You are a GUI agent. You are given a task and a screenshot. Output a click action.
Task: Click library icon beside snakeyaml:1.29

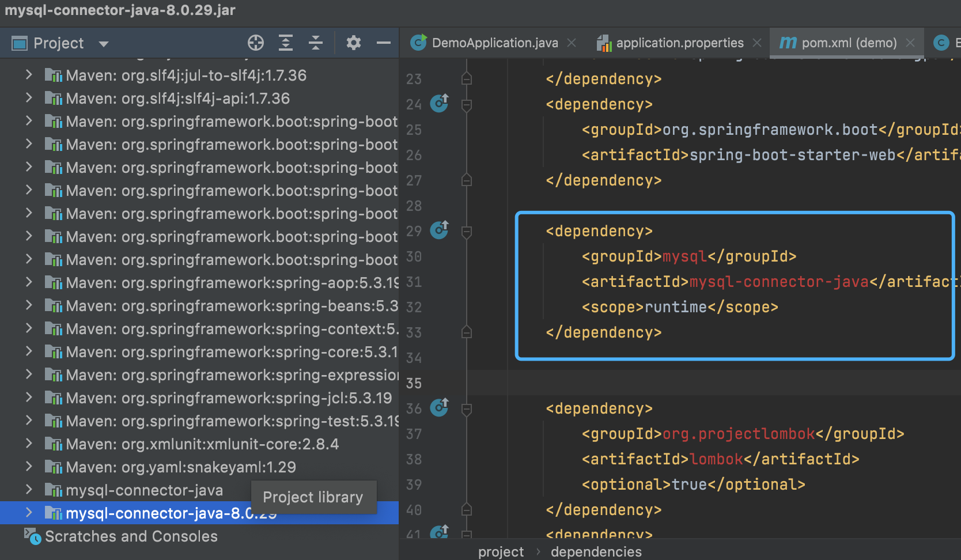54,467
